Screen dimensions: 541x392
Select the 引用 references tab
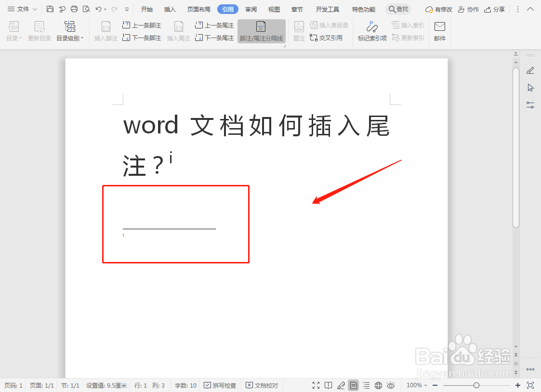(x=228, y=9)
